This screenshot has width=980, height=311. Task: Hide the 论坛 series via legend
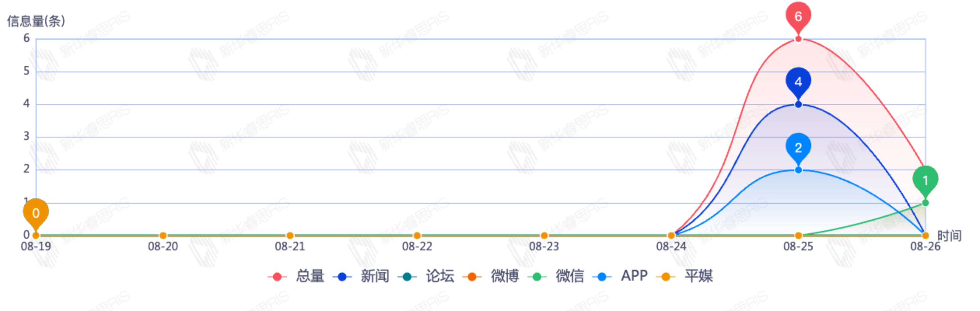click(426, 276)
